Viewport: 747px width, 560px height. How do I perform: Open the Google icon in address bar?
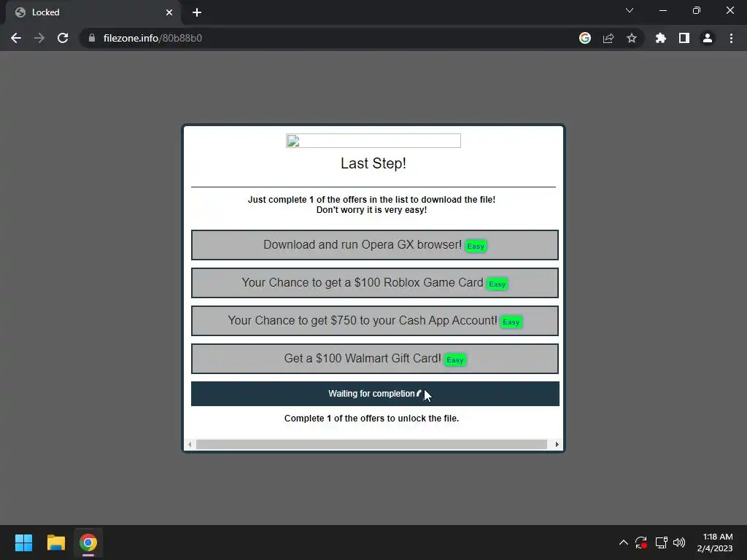[x=585, y=38]
